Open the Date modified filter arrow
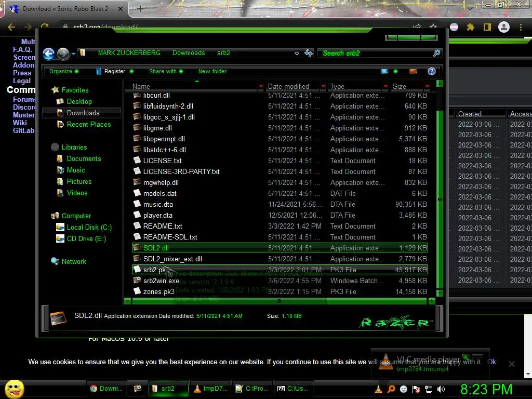 pyautogui.click(x=323, y=87)
